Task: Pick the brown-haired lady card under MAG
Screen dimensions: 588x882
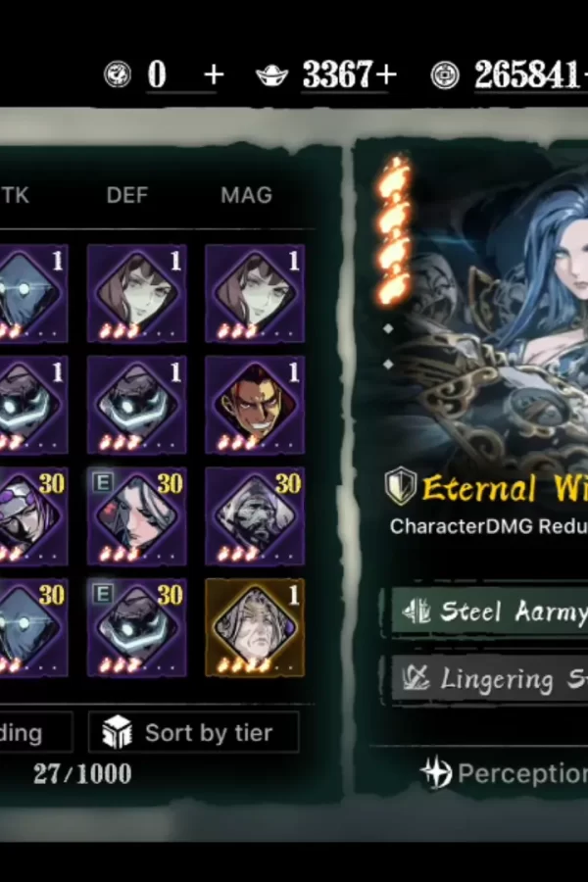Action: (255, 293)
